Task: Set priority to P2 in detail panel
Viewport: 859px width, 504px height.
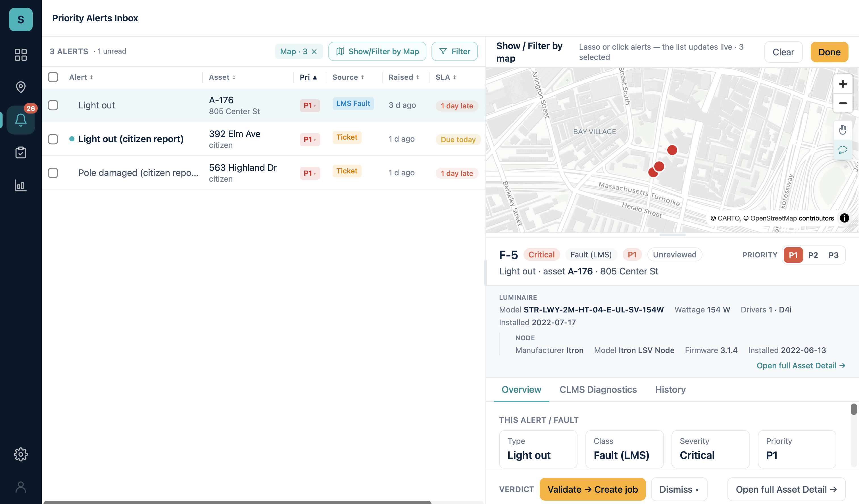Action: tap(813, 255)
